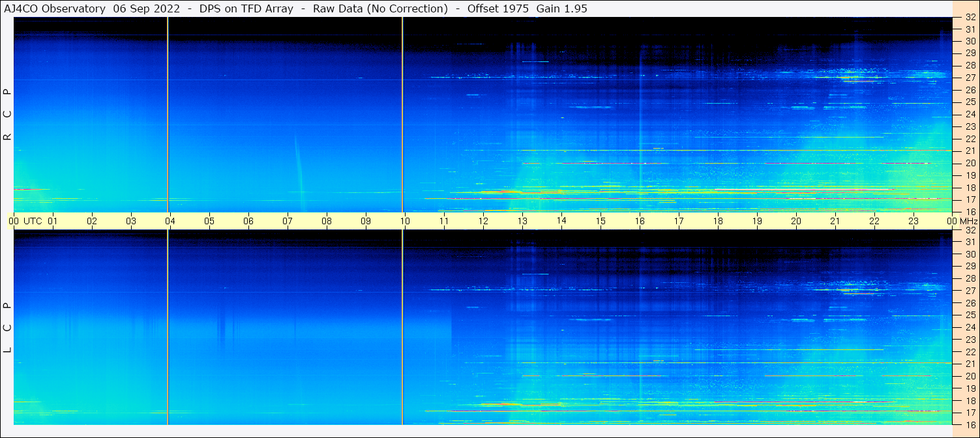Click the 32 MHz label on the RCP frequency scale
The height and width of the screenshot is (438, 980).
coord(970,18)
